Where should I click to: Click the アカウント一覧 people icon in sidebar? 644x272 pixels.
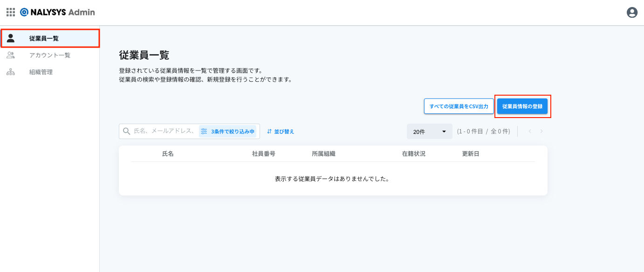pyautogui.click(x=11, y=55)
